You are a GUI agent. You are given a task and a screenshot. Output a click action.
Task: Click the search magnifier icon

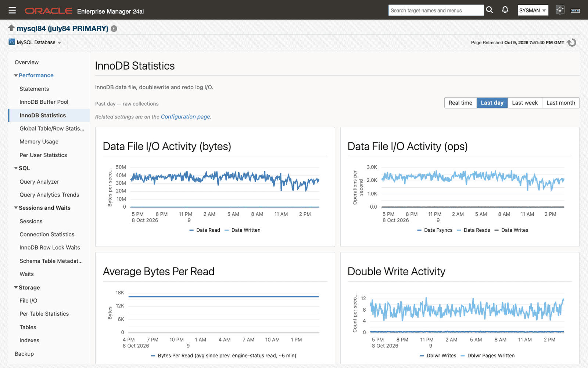pyautogui.click(x=490, y=10)
